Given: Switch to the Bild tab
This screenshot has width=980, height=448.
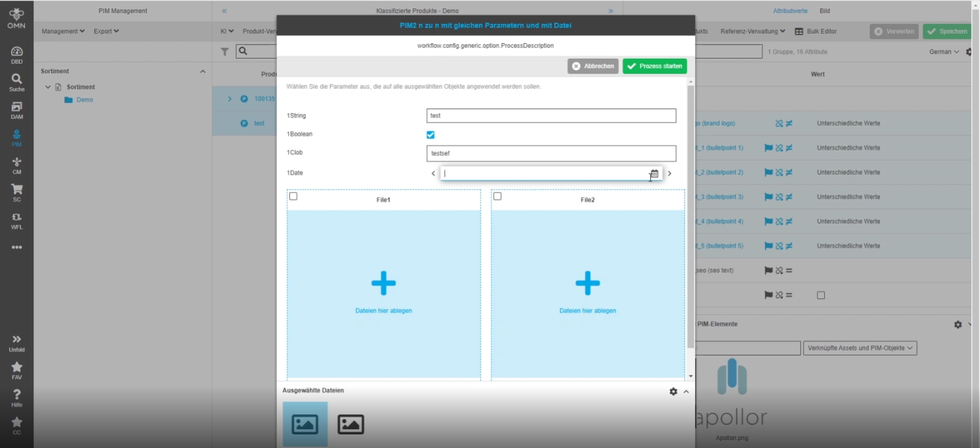Looking at the screenshot, I should pyautogui.click(x=825, y=11).
